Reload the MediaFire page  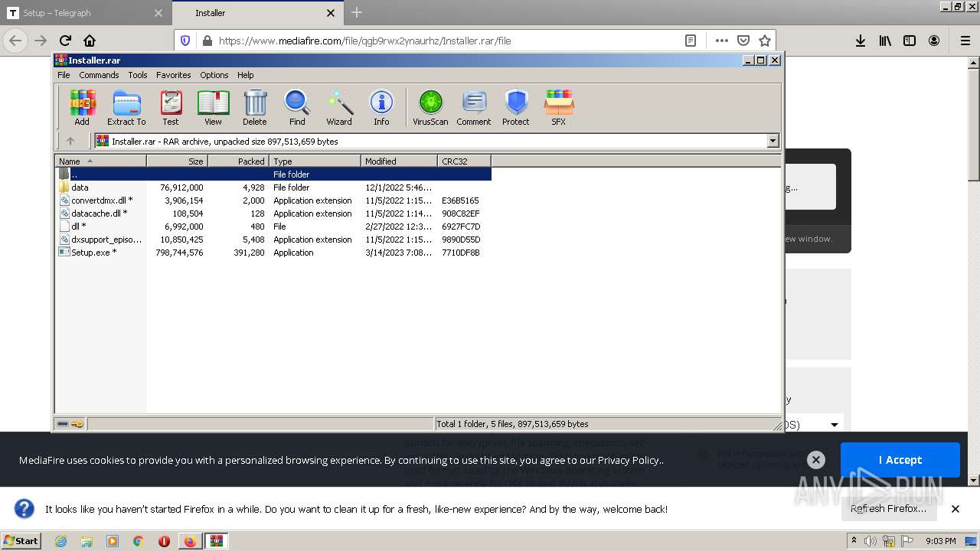pos(65,41)
